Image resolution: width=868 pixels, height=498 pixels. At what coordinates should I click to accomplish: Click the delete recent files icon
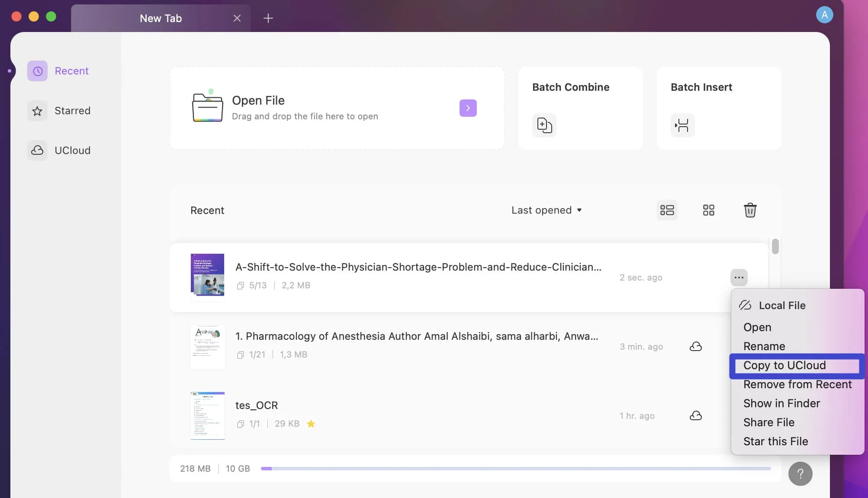(750, 210)
